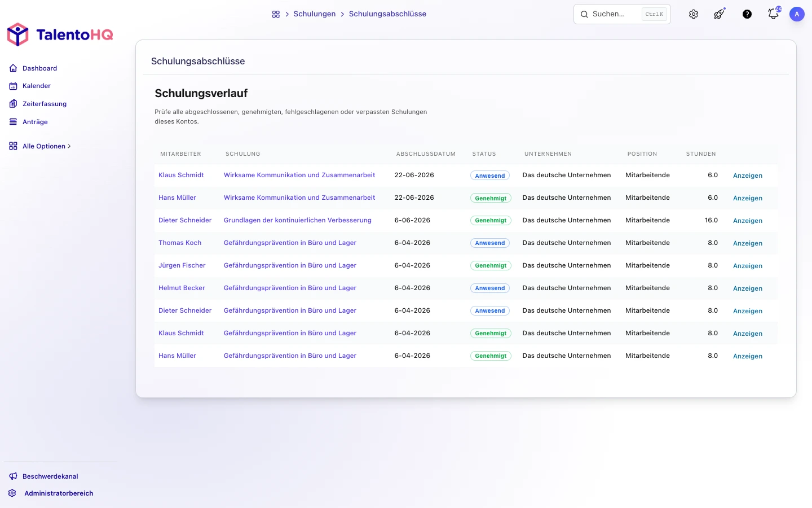Go to Dashboard in sidebar

click(40, 68)
